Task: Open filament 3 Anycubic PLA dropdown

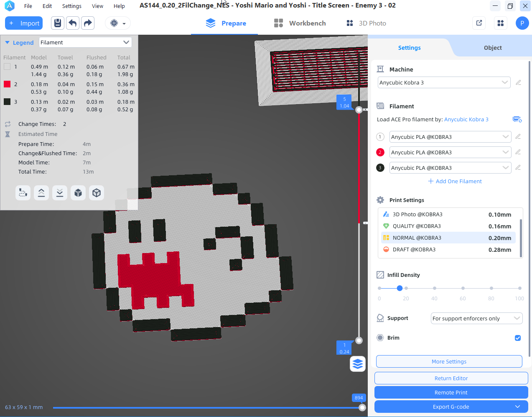Action: point(450,168)
